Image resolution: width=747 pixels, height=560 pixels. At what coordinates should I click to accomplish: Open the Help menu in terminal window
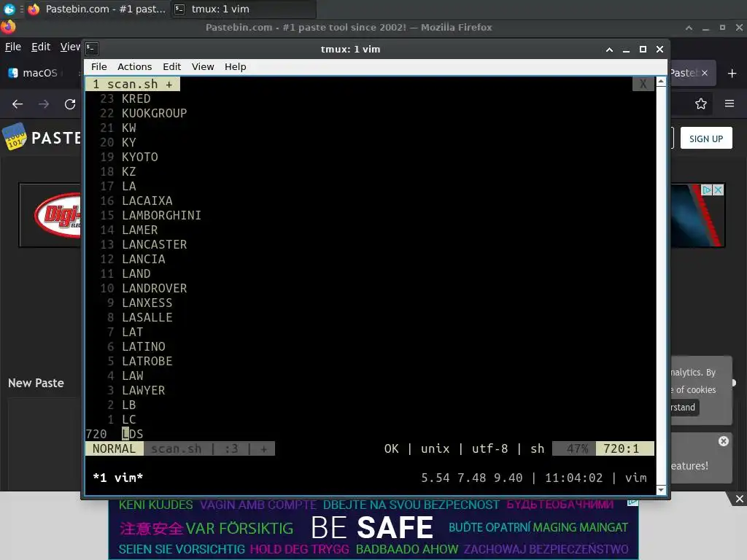point(235,66)
